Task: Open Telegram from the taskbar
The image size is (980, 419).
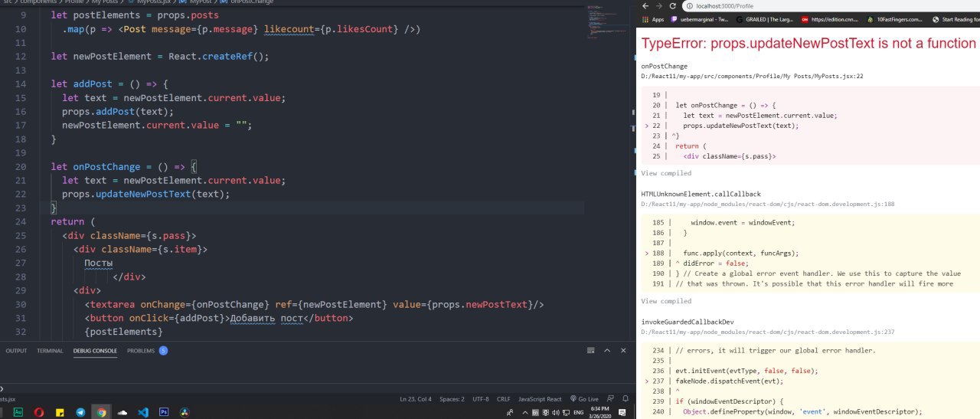Action: coord(80,412)
